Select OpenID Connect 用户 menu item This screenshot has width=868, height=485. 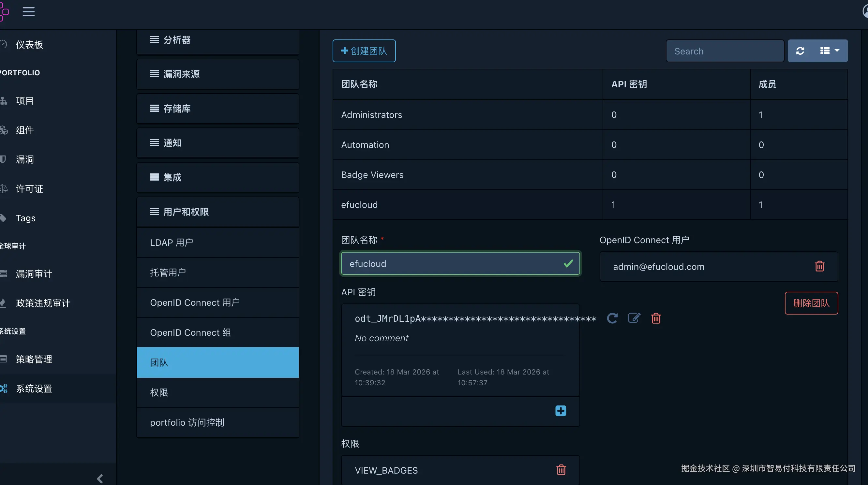pyautogui.click(x=217, y=302)
